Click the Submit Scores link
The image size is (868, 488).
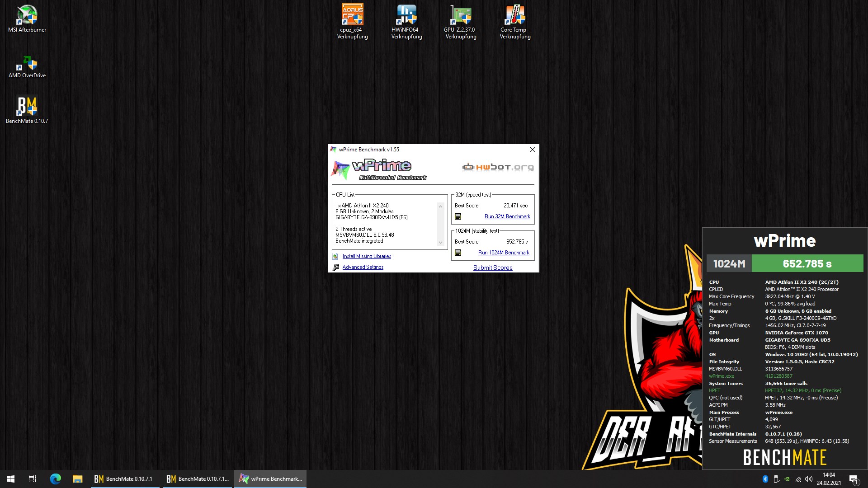coord(493,267)
